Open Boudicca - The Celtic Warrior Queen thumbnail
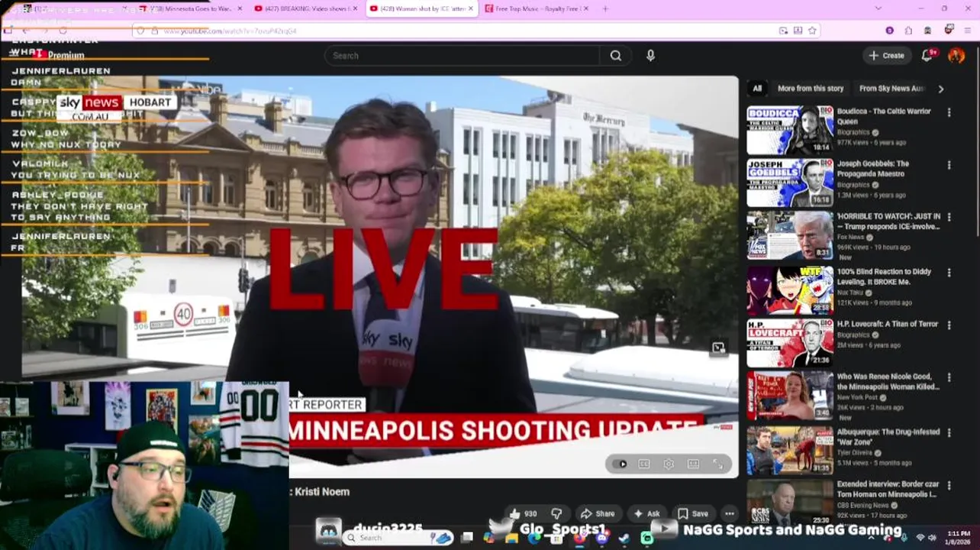 click(790, 130)
